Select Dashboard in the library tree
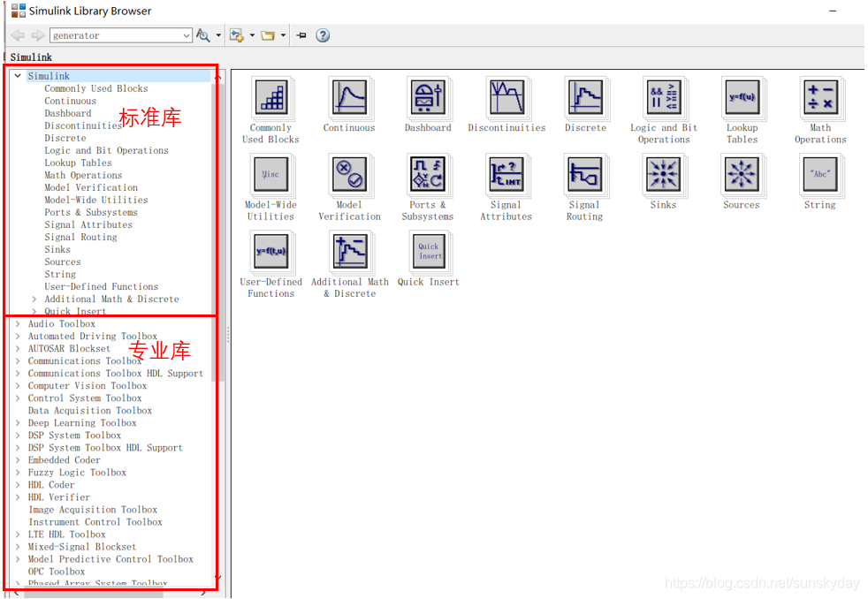The image size is (868, 599). pyautogui.click(x=67, y=113)
